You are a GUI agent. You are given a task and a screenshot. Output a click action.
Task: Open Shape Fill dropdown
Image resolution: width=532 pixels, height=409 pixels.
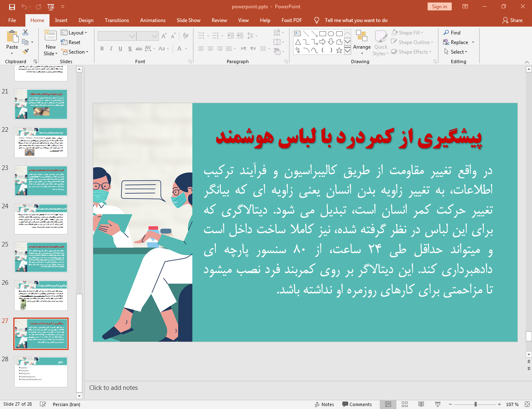click(x=407, y=33)
